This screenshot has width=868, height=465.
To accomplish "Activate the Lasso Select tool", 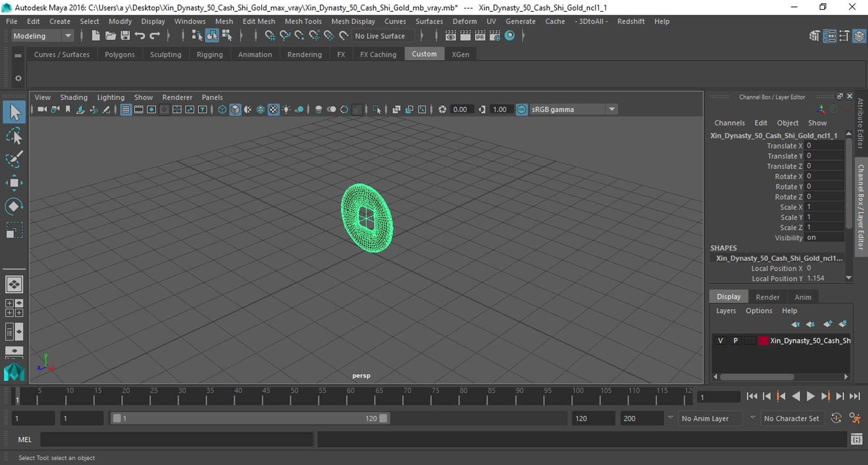I will [x=14, y=136].
